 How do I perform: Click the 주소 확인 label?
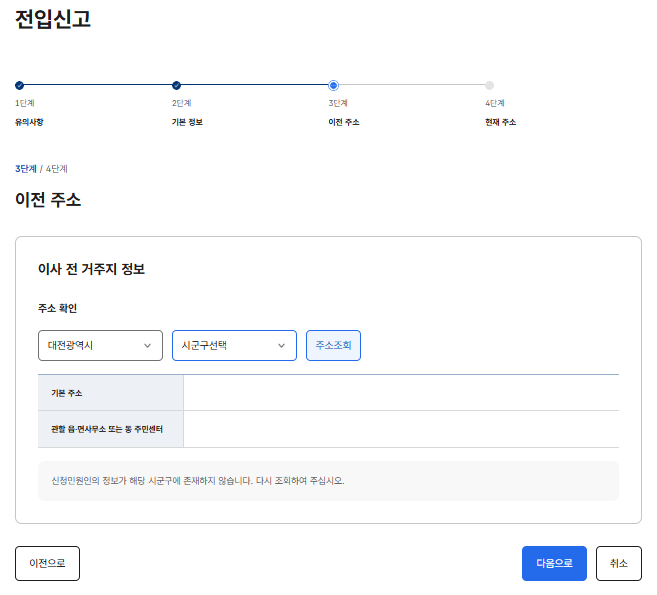(57, 308)
